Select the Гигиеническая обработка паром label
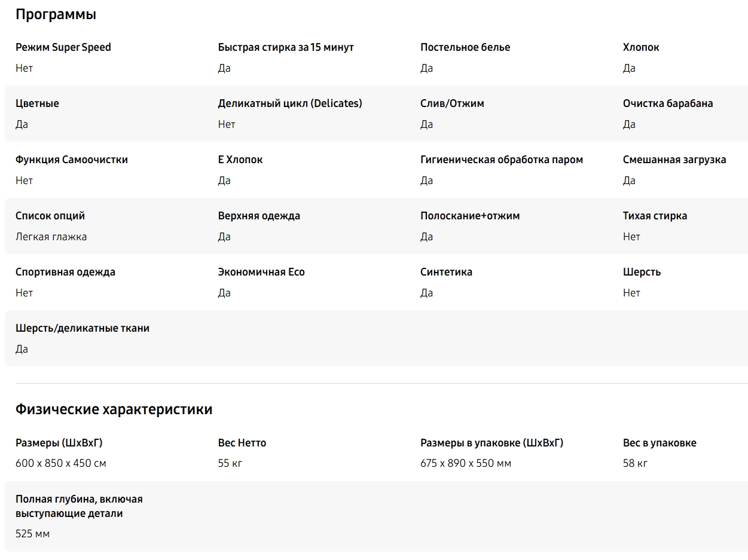748x560 pixels. [502, 160]
